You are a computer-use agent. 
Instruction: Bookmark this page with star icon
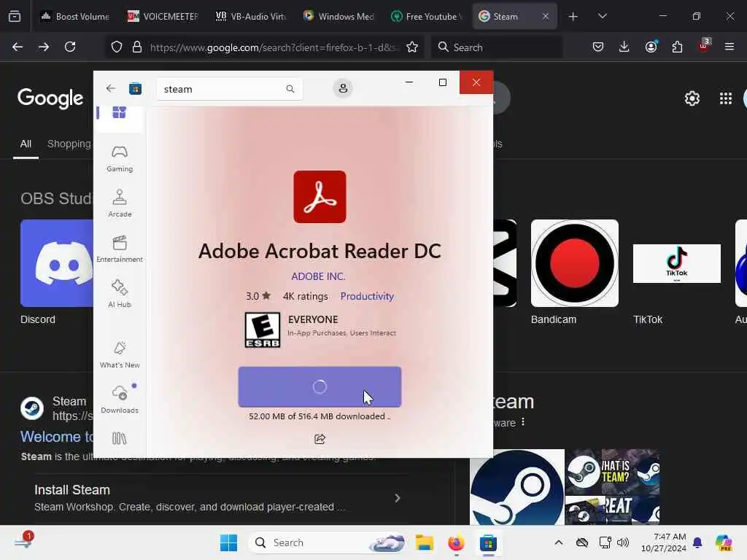(x=412, y=47)
